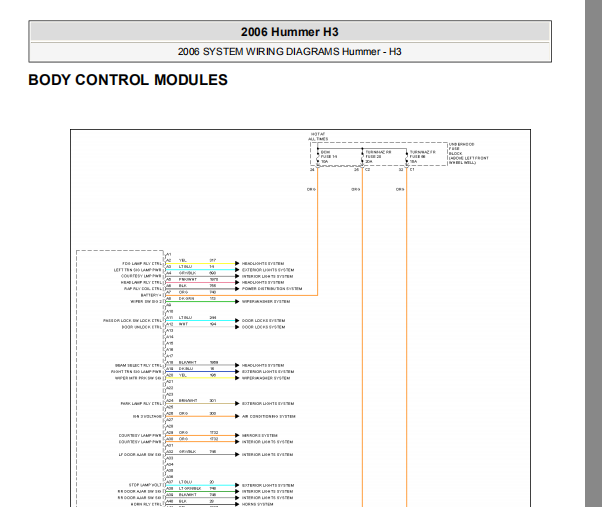This screenshot has height=507, width=602.
Task: Click the 'FOG LAMP RLY CTRL' pin label
Action: 142,264
